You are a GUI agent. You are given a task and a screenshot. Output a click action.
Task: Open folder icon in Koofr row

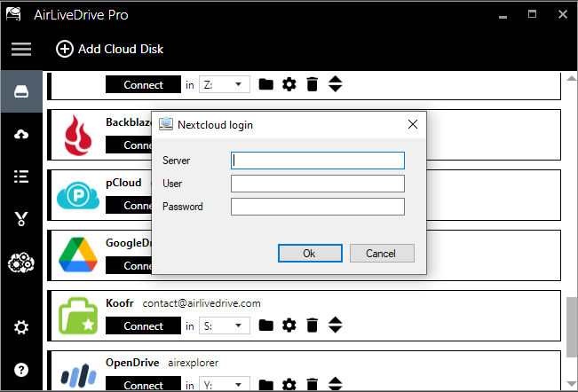[x=265, y=325]
